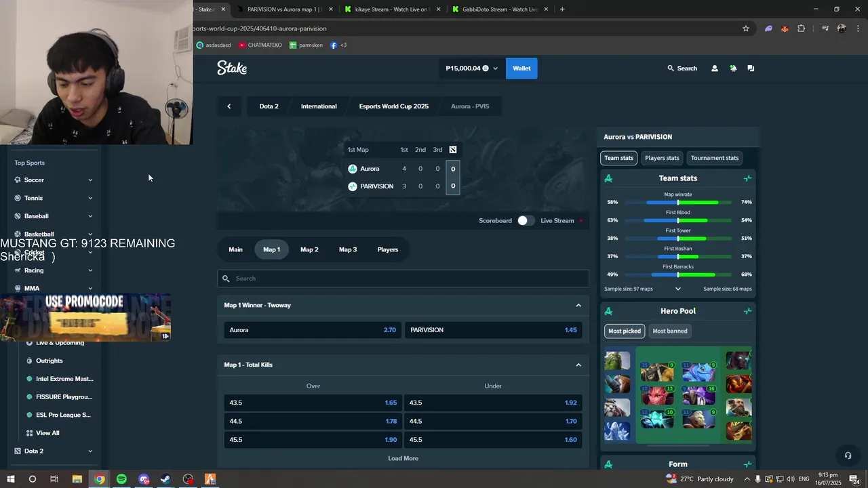Open Chrome media control icon

coord(825,28)
